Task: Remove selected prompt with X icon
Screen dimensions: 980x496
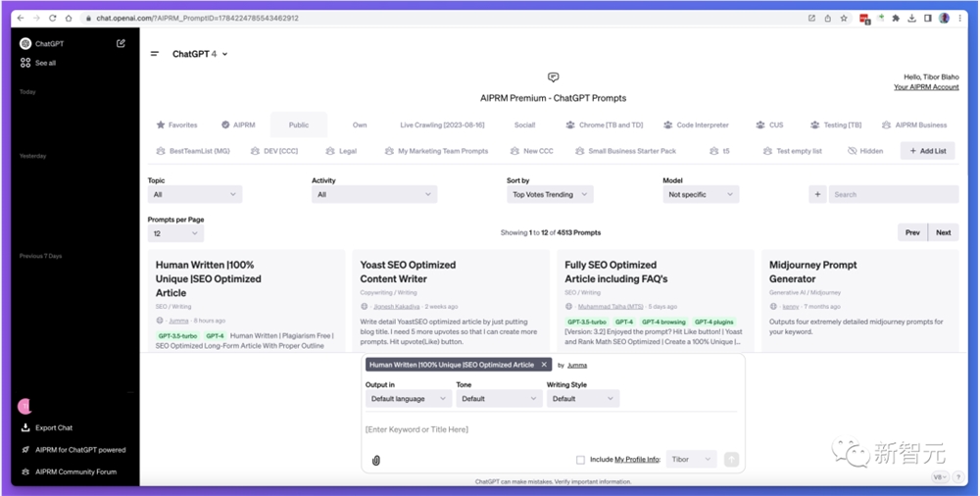Action: click(x=544, y=365)
